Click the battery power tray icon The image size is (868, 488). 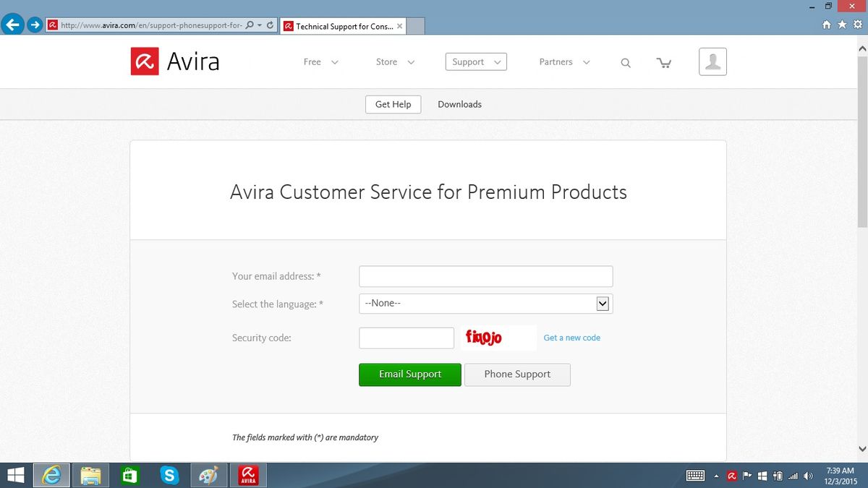[778, 476]
